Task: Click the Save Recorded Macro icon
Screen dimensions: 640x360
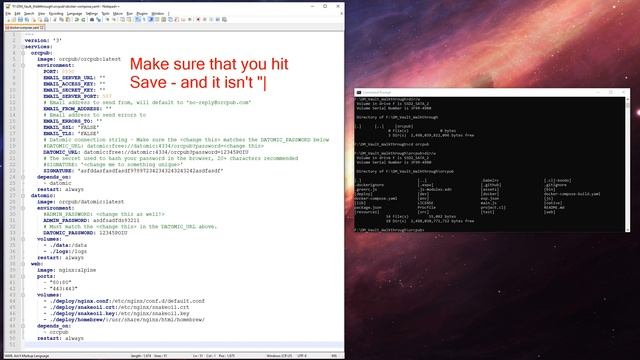Action: click(224, 19)
